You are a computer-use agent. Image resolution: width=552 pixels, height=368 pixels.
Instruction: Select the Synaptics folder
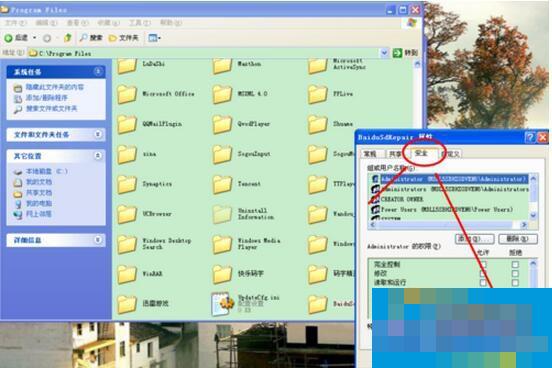(x=144, y=184)
